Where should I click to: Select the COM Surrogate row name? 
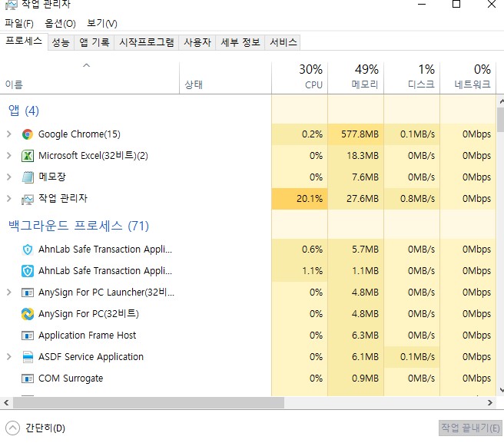coord(71,379)
